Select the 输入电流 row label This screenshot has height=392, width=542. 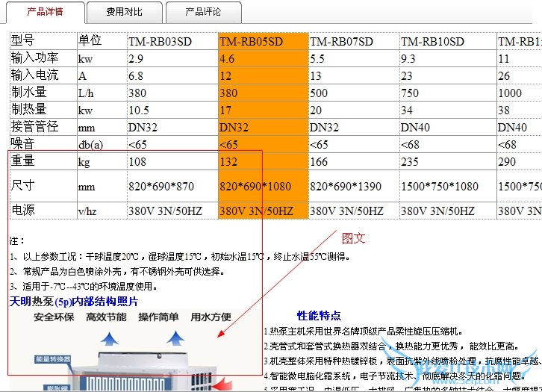[34, 75]
